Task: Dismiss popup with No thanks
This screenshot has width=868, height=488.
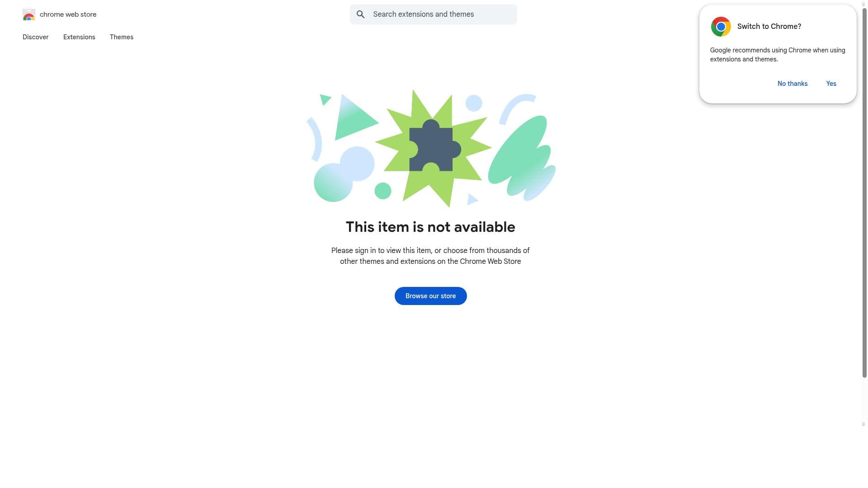Action: pos(792,84)
